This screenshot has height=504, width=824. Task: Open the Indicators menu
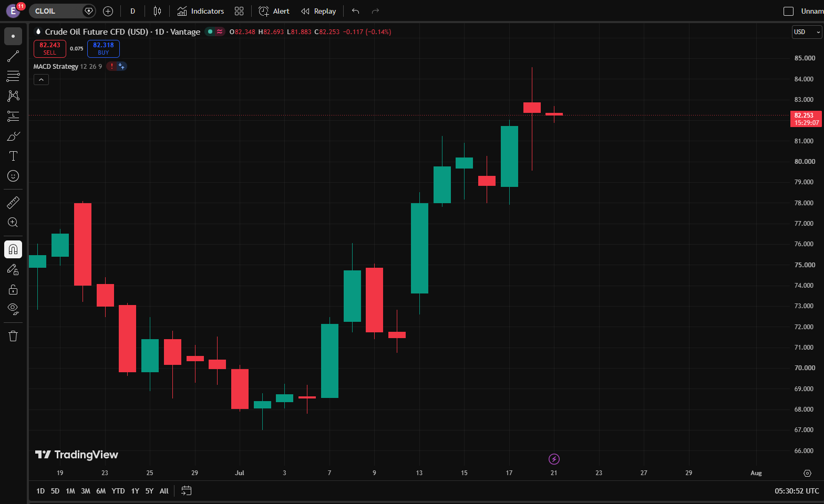(201, 11)
